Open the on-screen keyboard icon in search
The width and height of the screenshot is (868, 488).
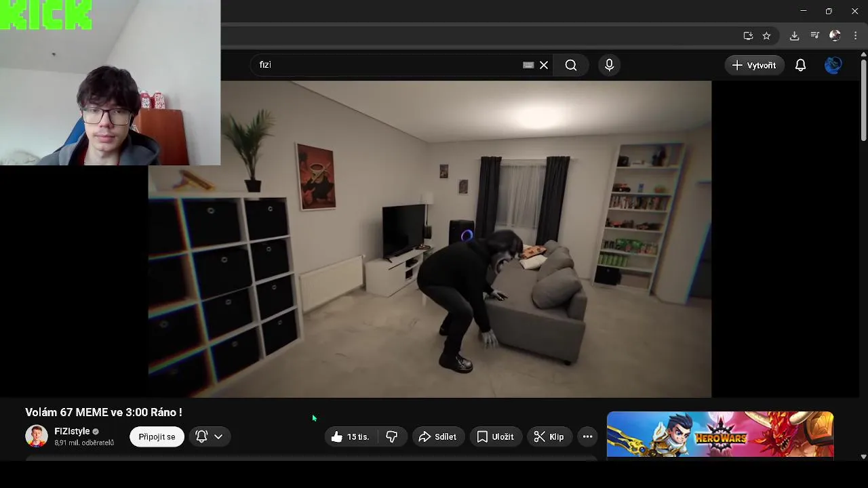pyautogui.click(x=528, y=65)
